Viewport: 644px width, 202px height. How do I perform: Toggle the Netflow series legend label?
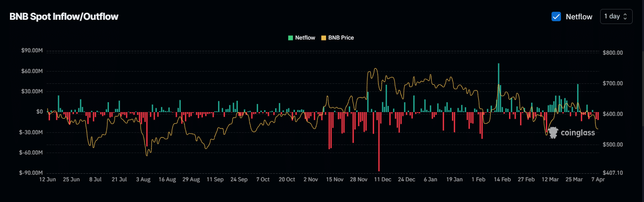pyautogui.click(x=305, y=38)
